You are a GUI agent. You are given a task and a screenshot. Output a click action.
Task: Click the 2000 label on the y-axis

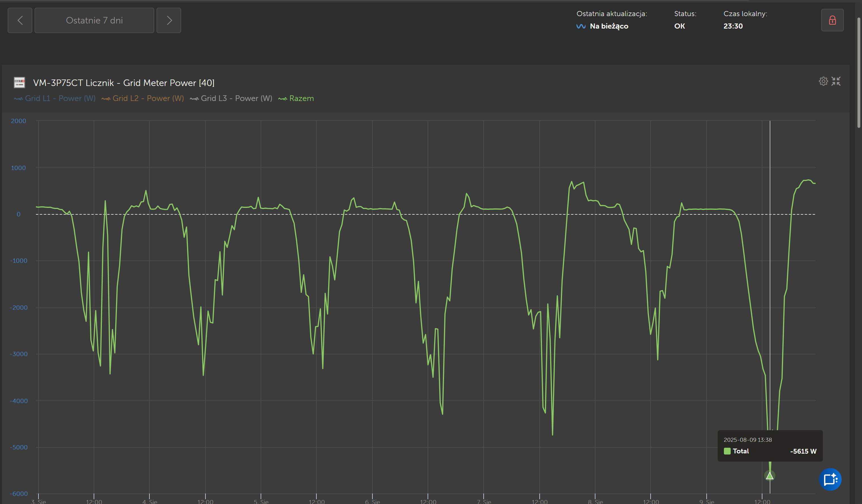[x=18, y=121]
